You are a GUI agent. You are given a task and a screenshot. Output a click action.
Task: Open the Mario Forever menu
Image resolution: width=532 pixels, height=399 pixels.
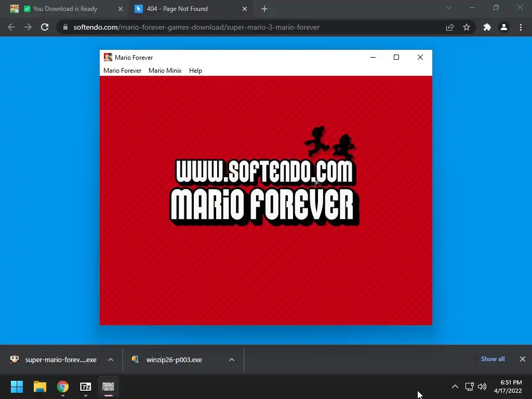click(122, 71)
